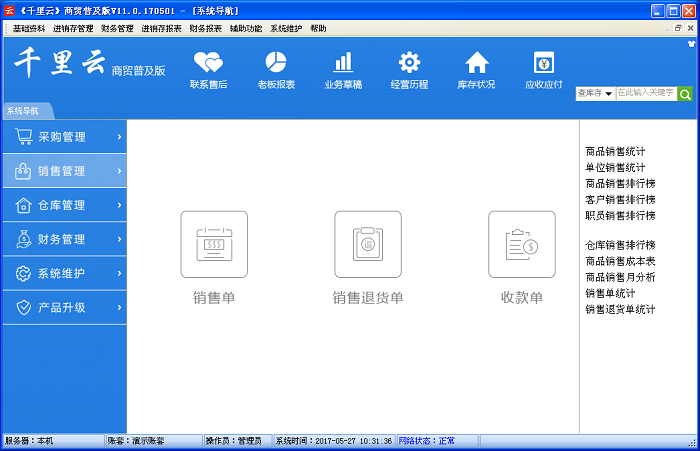
Task: Open 库存状况 house icon
Action: click(477, 62)
